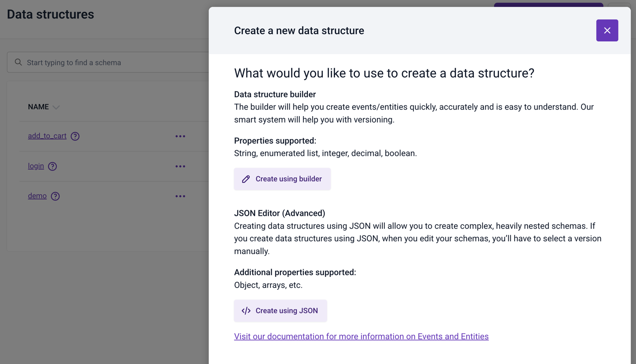Click the magnifier icon in the schema search

[x=18, y=62]
